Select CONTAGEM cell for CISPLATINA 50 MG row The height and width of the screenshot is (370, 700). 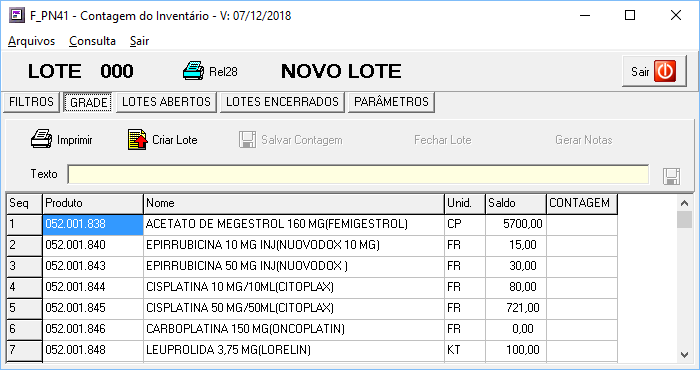tap(582, 308)
